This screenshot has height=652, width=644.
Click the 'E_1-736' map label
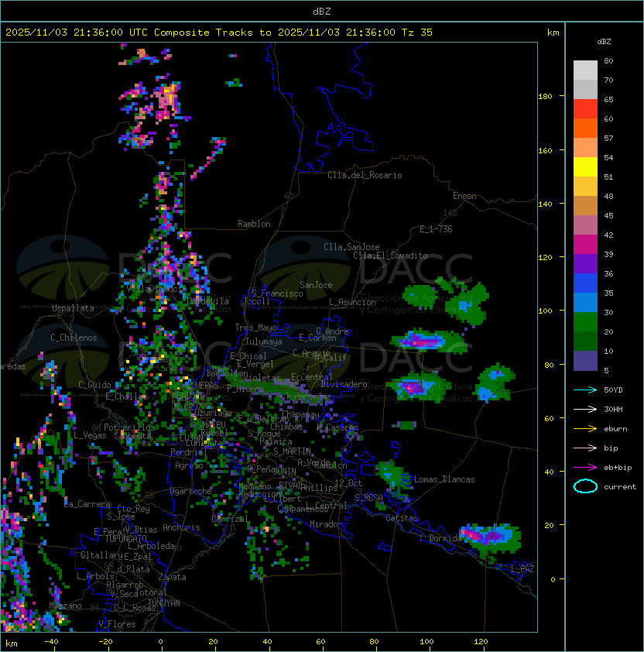436,229
